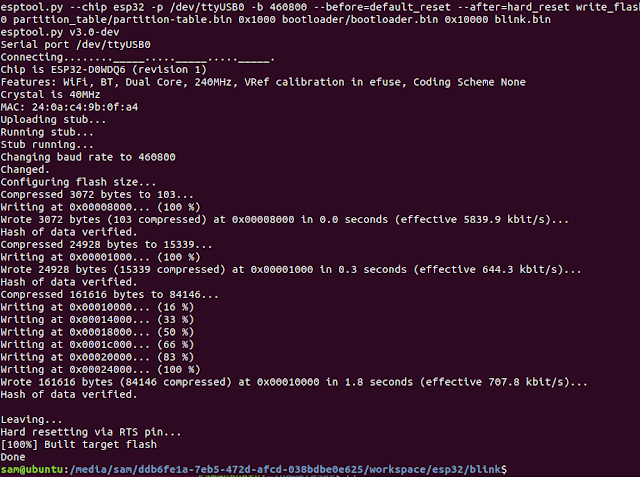Viewport: 640px width, 477px height.
Task: Click the '[100%] Built target flash' line
Action: pos(78,444)
